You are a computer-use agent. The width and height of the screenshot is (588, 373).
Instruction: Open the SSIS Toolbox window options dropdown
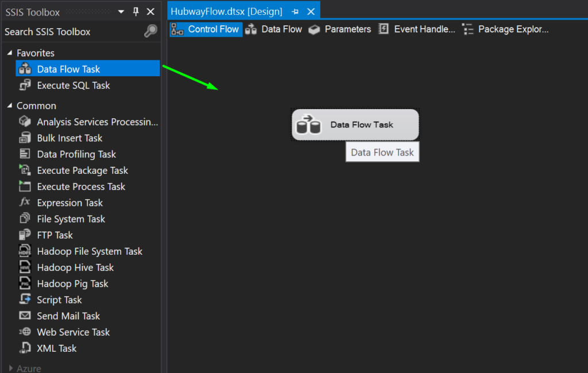point(121,11)
